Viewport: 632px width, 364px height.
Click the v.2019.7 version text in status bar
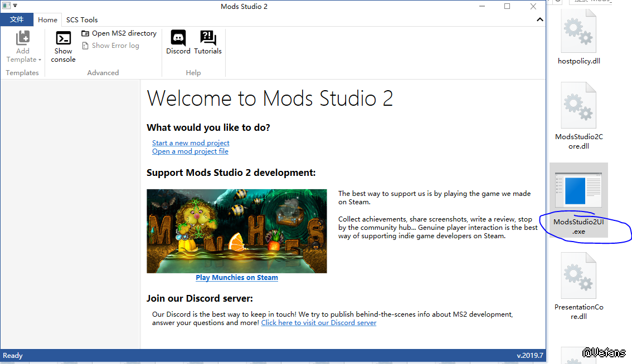click(530, 356)
